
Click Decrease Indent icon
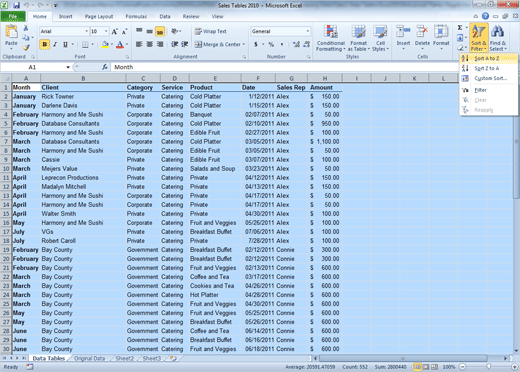tap(174, 44)
